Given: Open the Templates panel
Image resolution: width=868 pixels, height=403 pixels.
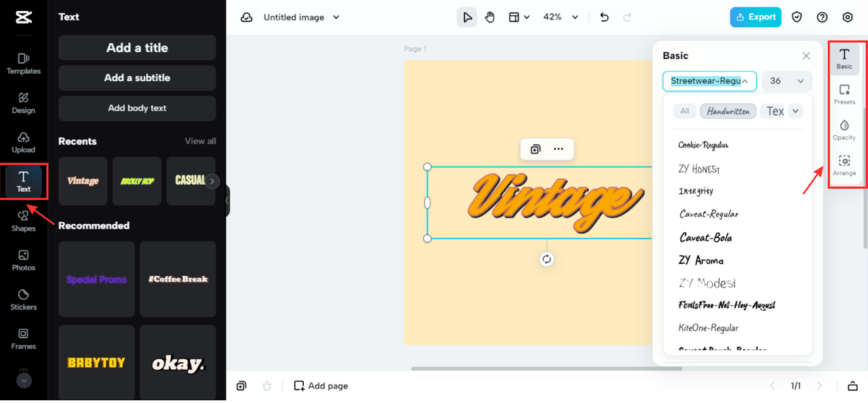Looking at the screenshot, I should pyautogui.click(x=24, y=64).
